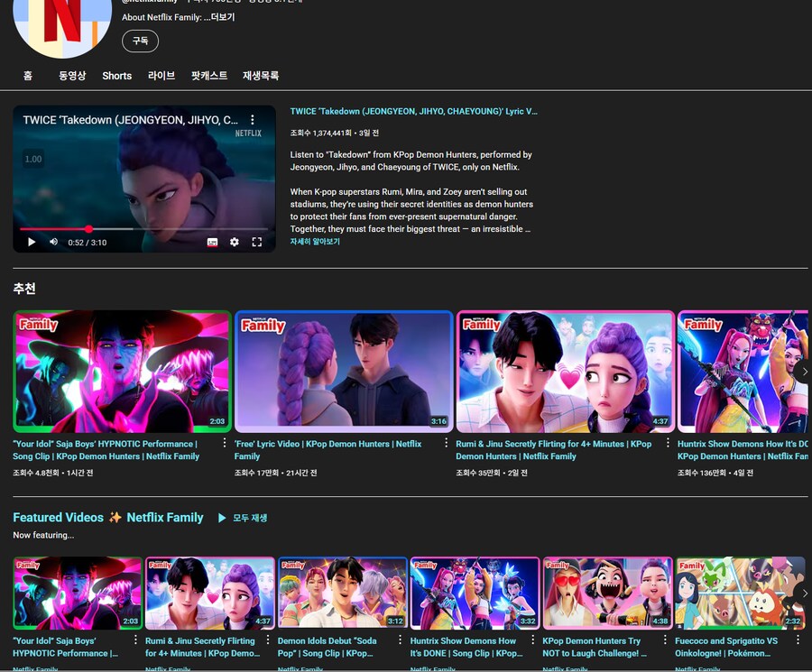Enter fullscreen on the video player
812x672 pixels.
[257, 243]
